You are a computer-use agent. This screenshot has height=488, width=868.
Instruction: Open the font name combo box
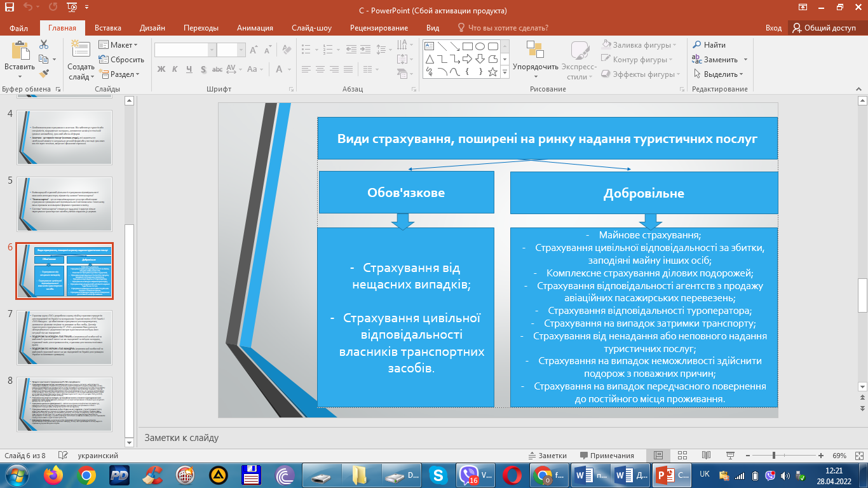[x=184, y=50]
